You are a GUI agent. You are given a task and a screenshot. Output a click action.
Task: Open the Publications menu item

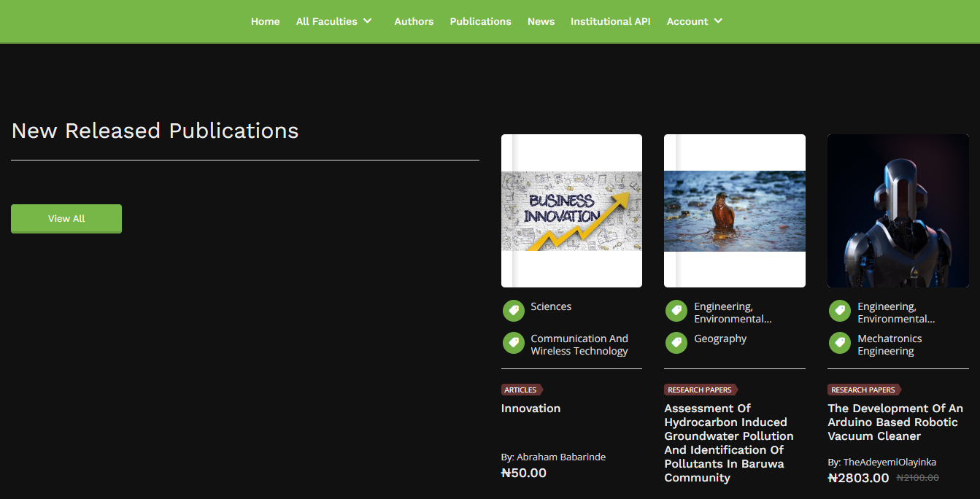[x=480, y=21]
